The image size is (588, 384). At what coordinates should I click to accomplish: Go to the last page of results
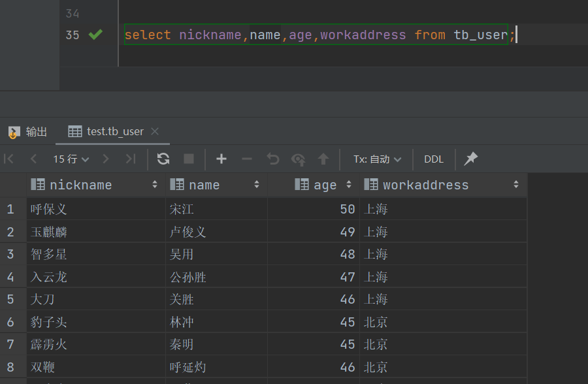point(131,159)
